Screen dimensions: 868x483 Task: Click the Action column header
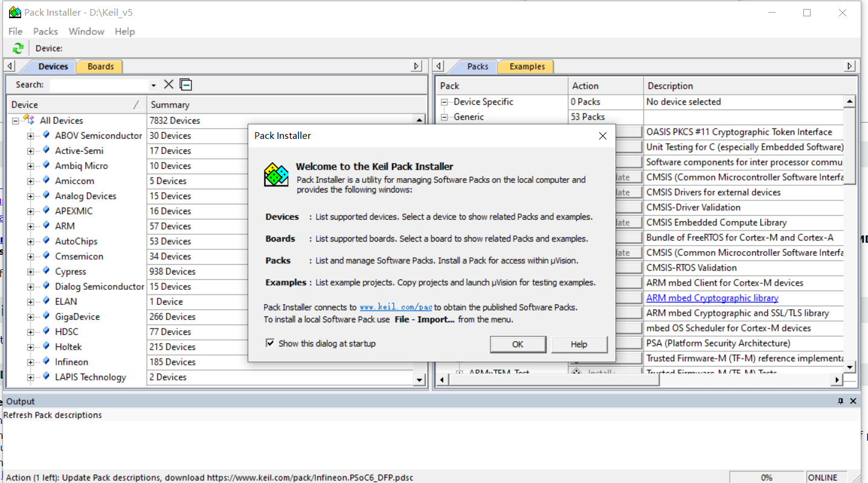tap(605, 86)
